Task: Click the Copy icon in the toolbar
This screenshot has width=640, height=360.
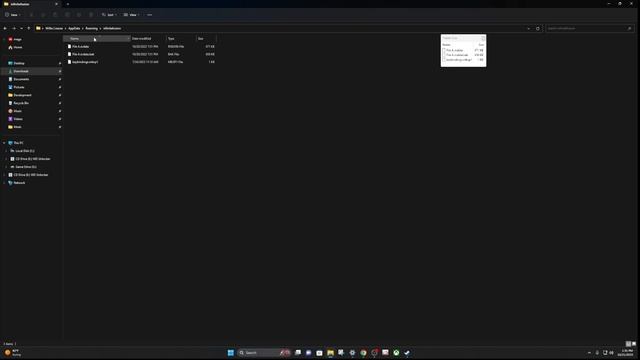Action: (x=43, y=15)
